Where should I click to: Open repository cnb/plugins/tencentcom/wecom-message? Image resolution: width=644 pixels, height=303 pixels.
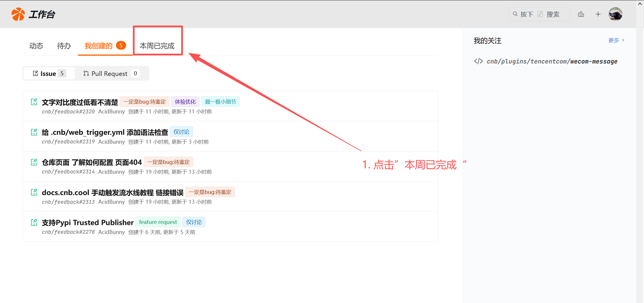[552, 61]
